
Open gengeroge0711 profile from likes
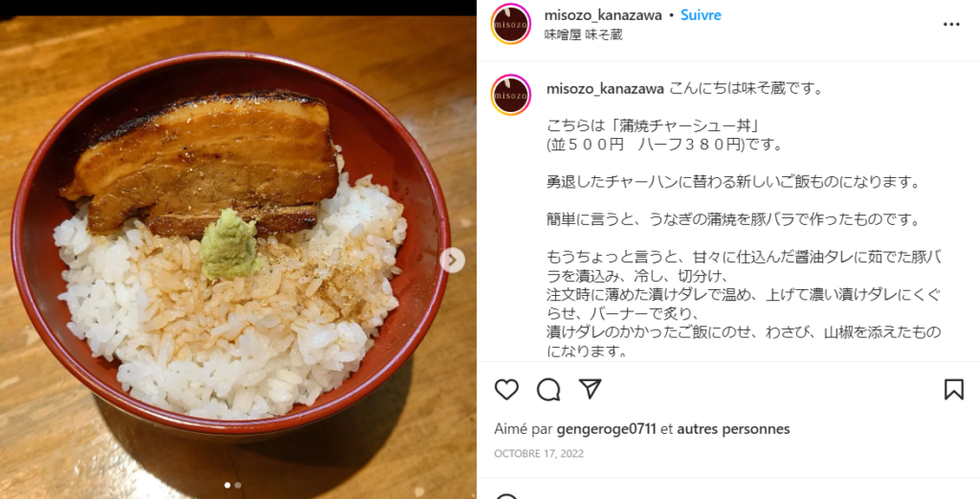[606, 429]
